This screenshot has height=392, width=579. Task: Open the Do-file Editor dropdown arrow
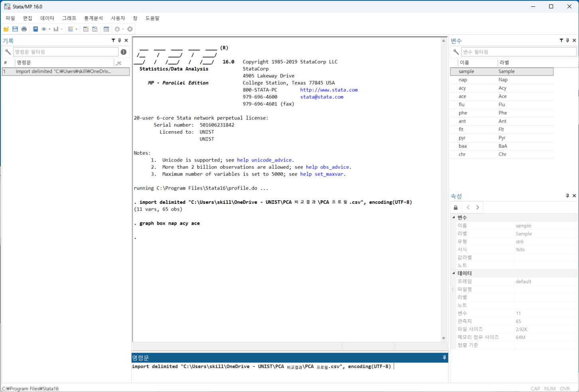(x=76, y=29)
